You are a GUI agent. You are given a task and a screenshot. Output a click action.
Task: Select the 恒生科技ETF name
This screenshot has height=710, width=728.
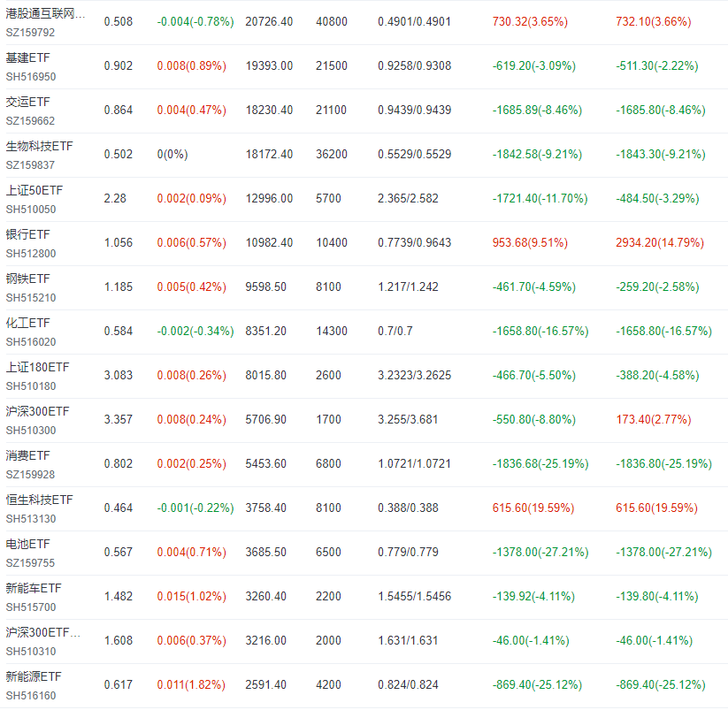pyautogui.click(x=40, y=500)
